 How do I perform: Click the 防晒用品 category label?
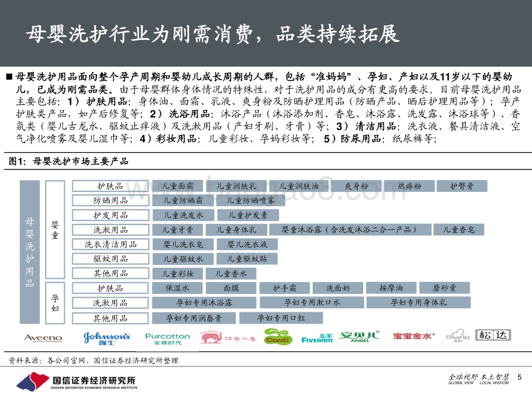tap(110, 201)
